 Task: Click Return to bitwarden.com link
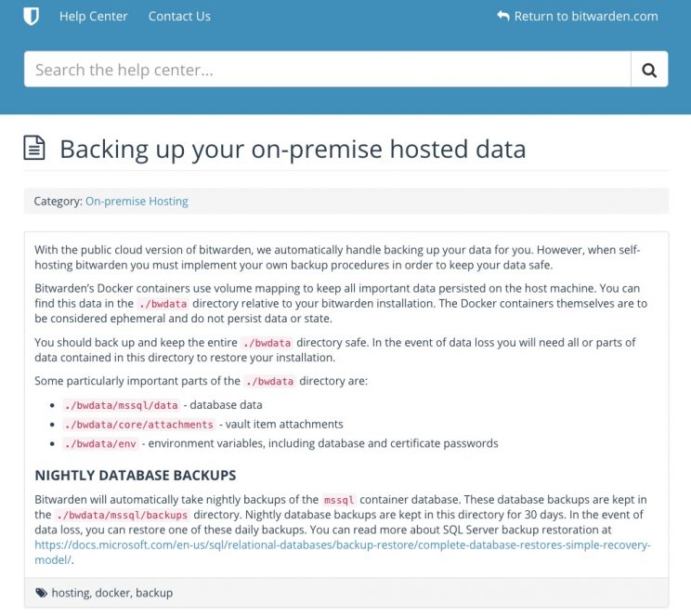tap(585, 16)
